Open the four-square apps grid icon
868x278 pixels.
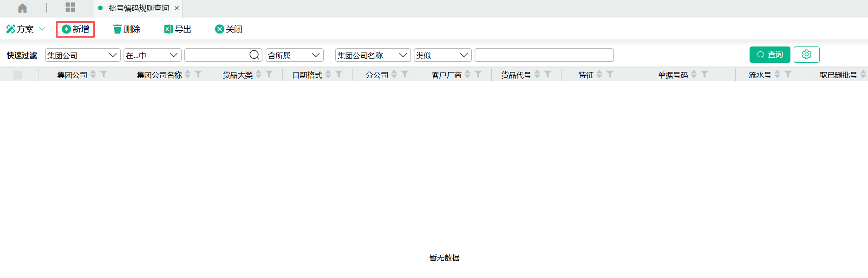coord(70,7)
